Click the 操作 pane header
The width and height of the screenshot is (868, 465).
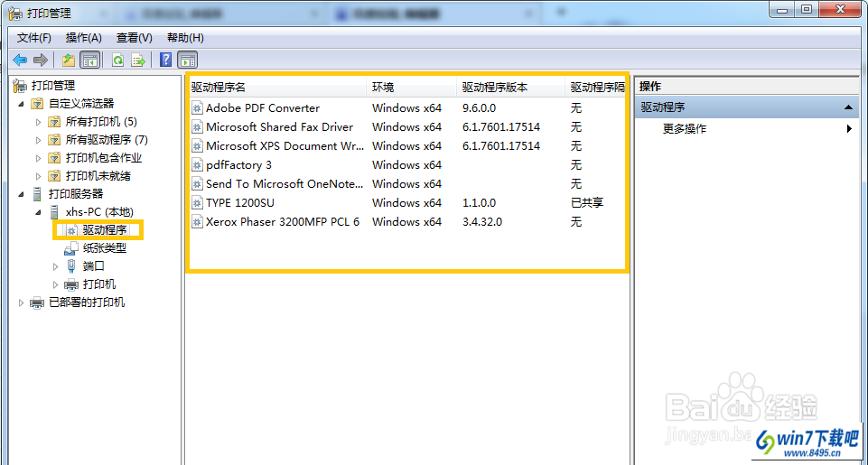coord(747,87)
